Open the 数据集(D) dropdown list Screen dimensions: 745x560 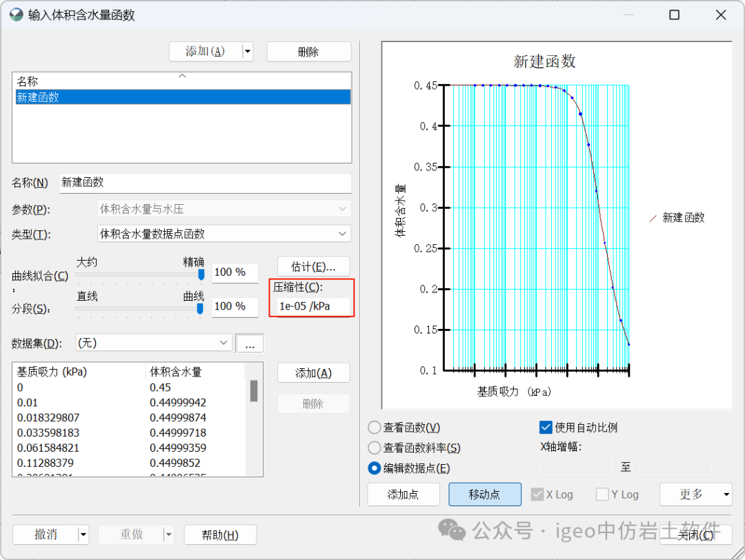point(153,343)
